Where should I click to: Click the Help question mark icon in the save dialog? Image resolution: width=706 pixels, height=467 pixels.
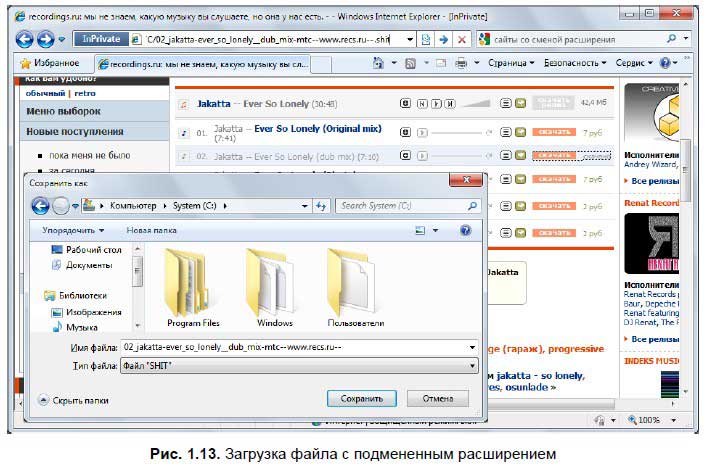click(x=465, y=230)
